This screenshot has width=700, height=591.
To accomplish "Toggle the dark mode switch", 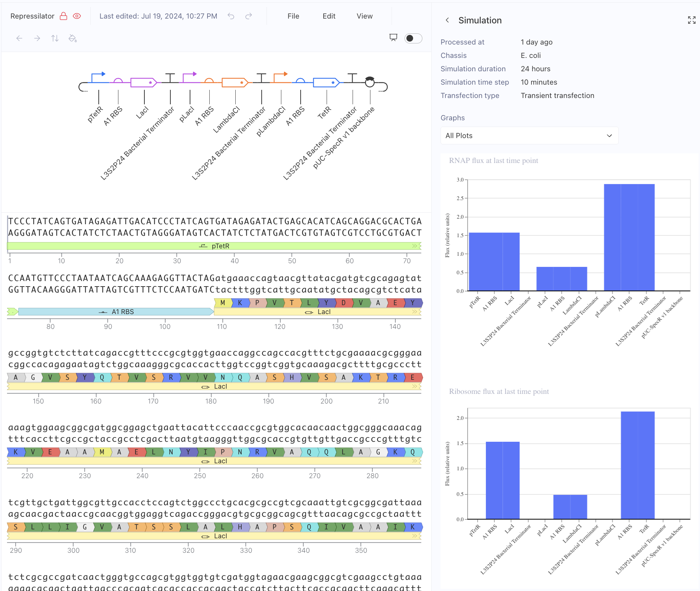I will (x=413, y=38).
